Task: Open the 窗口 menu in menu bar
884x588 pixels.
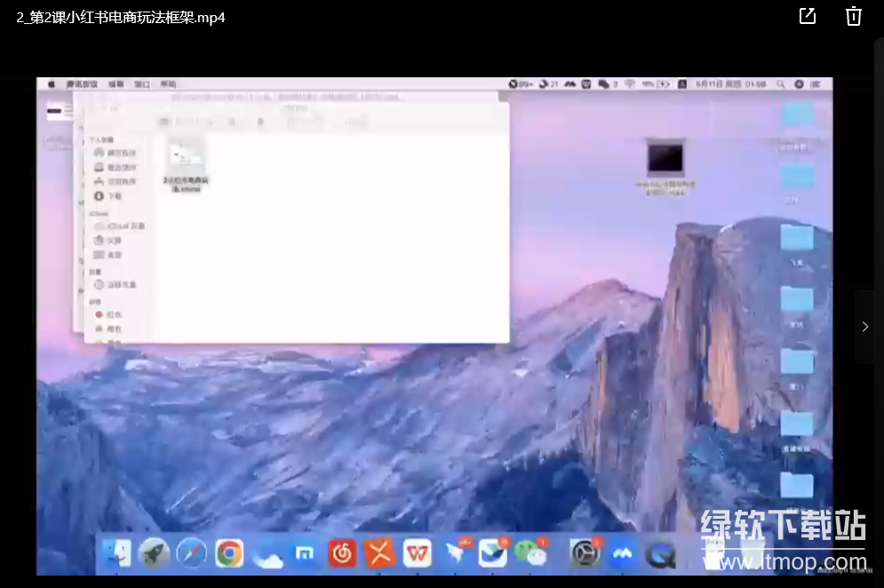Action: [x=142, y=84]
